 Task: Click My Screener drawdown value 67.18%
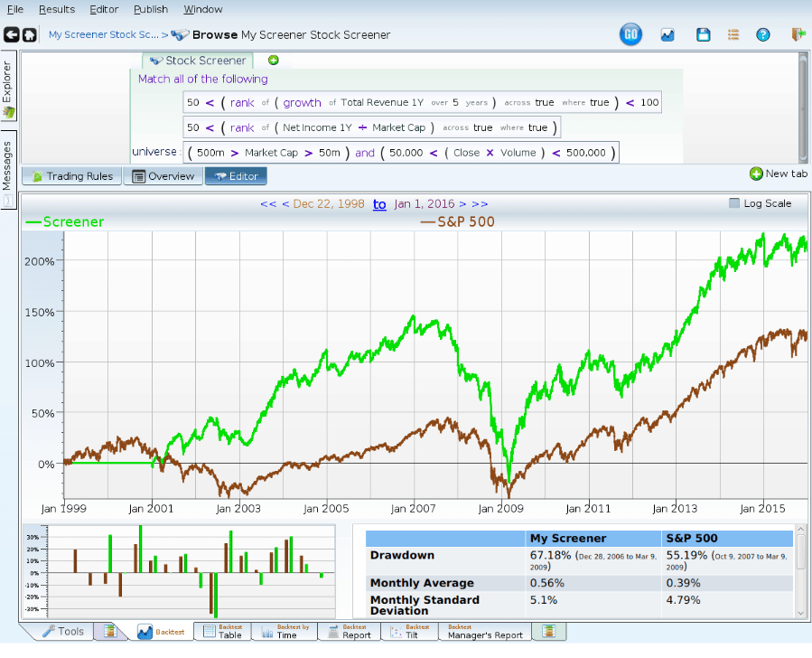(550, 555)
